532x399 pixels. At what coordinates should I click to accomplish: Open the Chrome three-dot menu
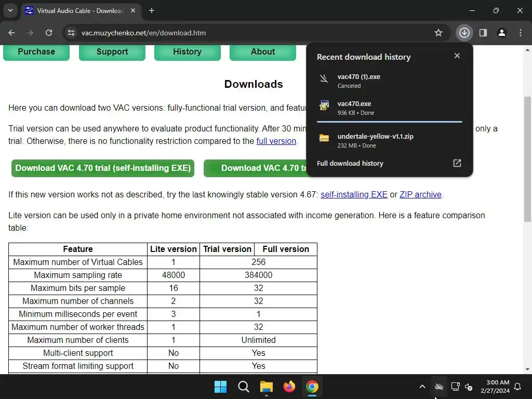[521, 33]
